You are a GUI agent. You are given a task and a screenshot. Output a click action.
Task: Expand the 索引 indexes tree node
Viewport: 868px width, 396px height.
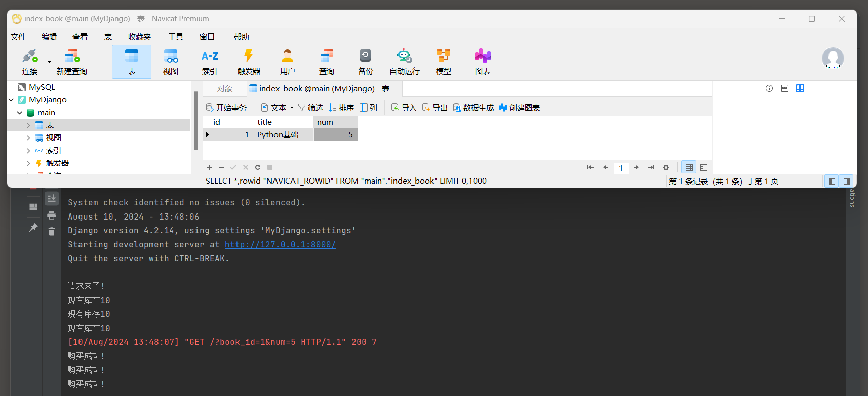tap(28, 151)
